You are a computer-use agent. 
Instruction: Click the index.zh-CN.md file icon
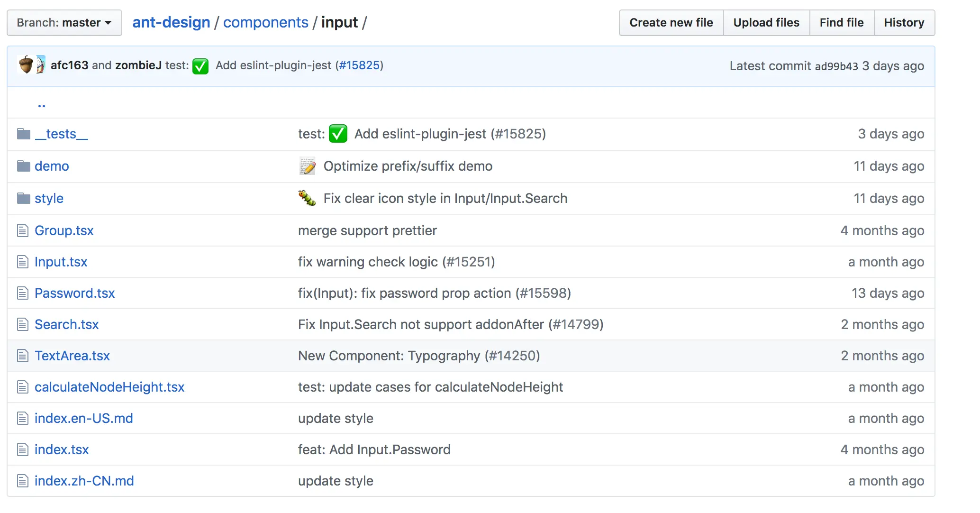pyautogui.click(x=23, y=481)
